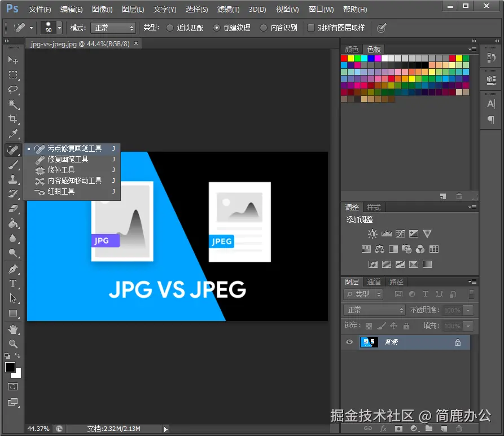Viewport: 504px width, 436px height.
Task: Select the Lasso tool
Action: click(13, 89)
